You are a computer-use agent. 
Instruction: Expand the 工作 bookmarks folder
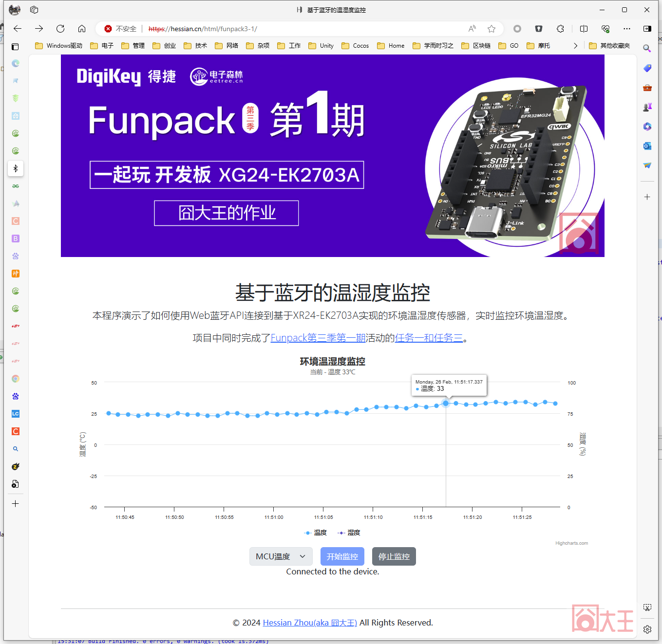pyautogui.click(x=289, y=46)
